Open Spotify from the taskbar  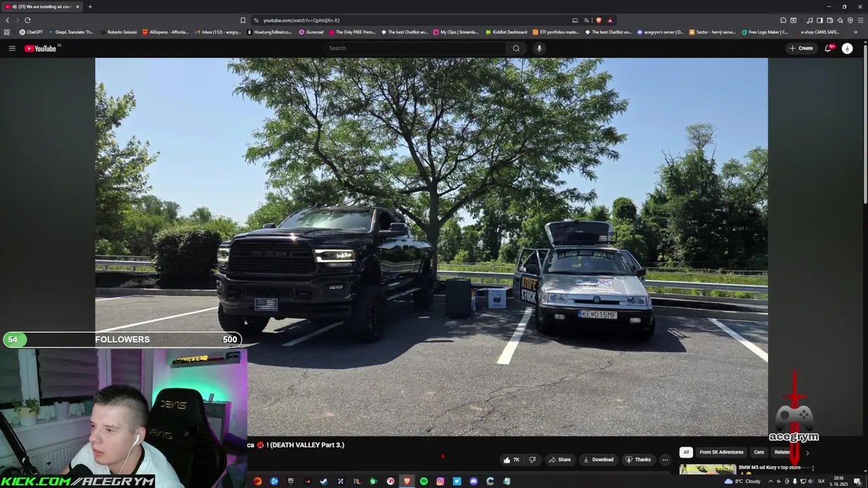tap(424, 481)
